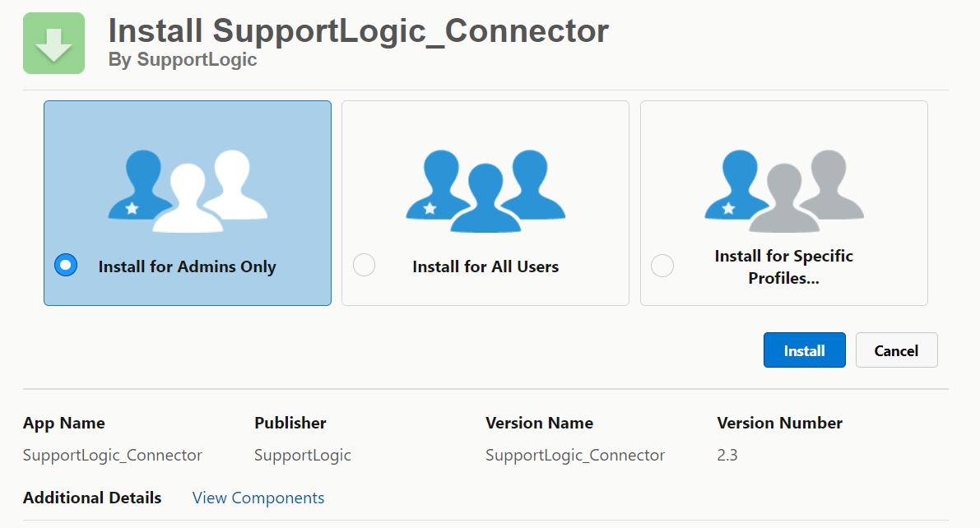Click the Install for Specific Profiles... label
Screen dimensions: 980x528
point(783,266)
